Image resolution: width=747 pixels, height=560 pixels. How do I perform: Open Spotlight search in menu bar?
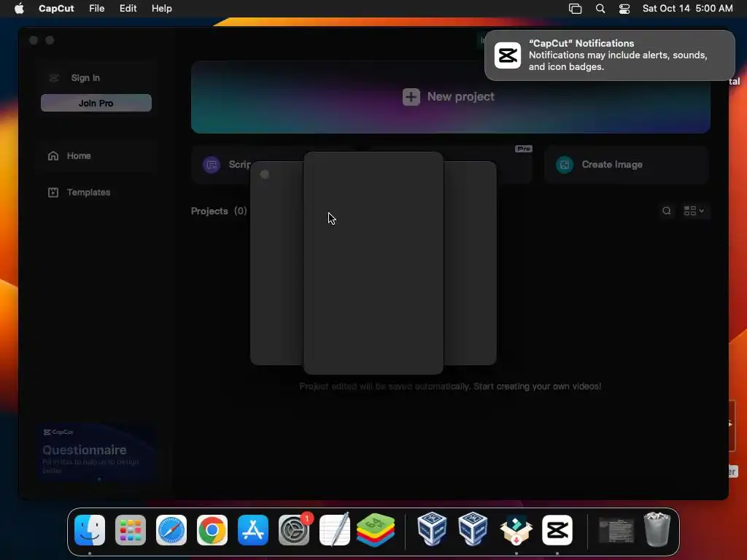coord(600,9)
